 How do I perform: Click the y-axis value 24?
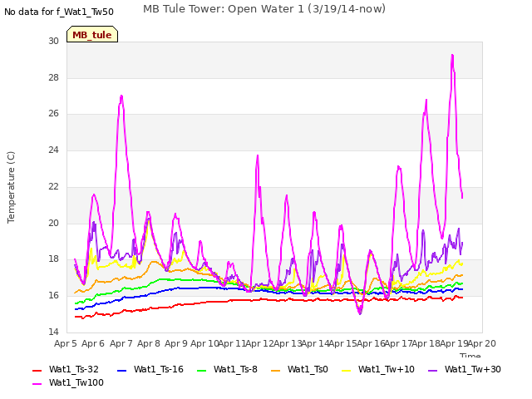pyautogui.click(x=53, y=150)
